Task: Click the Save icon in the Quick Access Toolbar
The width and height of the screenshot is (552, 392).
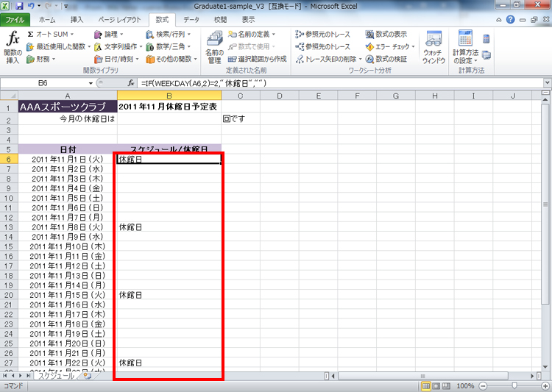Action: [19, 6]
